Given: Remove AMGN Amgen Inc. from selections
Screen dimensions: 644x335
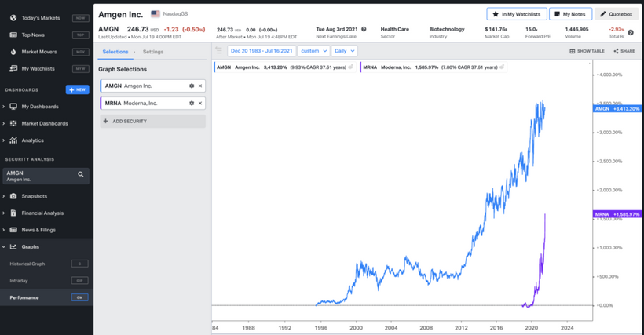Looking at the screenshot, I should coord(200,86).
